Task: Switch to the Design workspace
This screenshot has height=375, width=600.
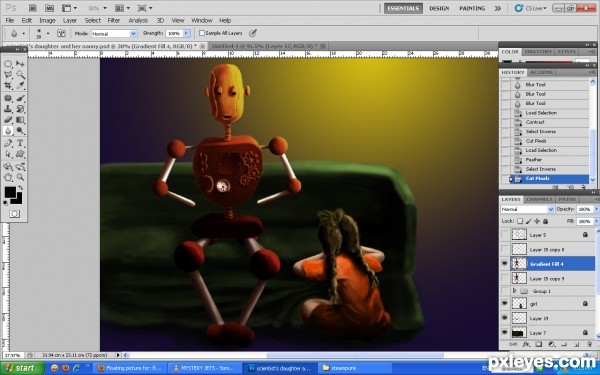Action: coord(439,8)
